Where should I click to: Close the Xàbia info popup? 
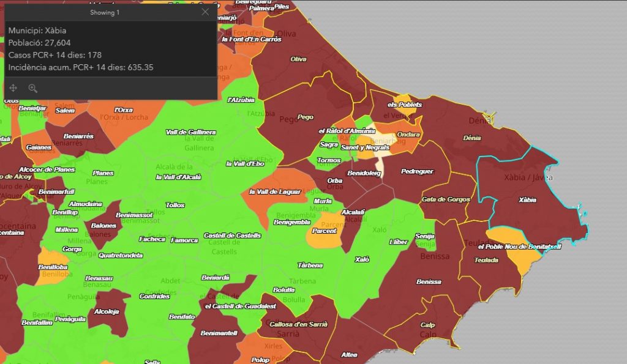pyautogui.click(x=205, y=12)
